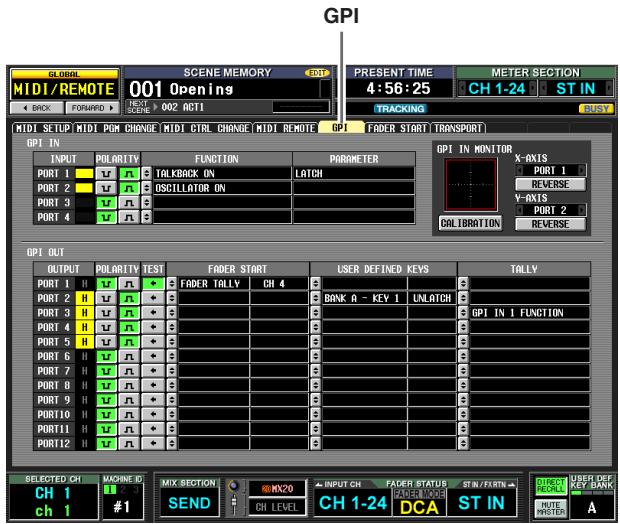
Task: Click the ST IN fader status button
Action: 481,503
